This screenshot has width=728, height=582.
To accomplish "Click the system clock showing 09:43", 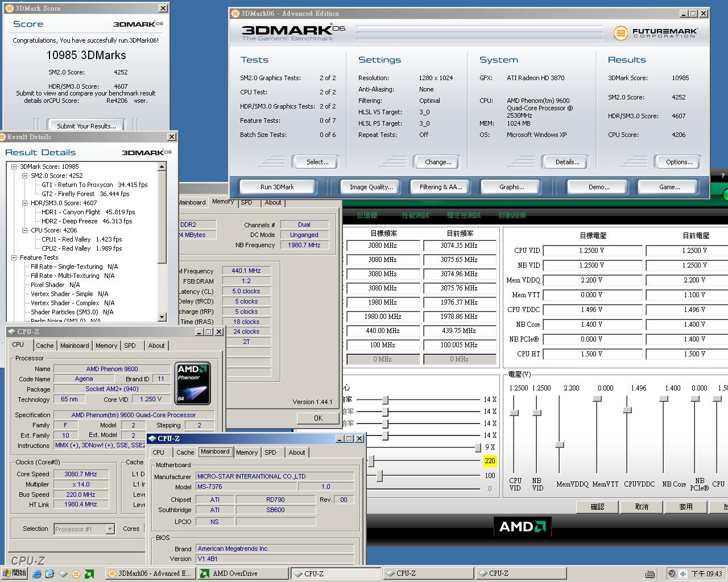I will 706,574.
